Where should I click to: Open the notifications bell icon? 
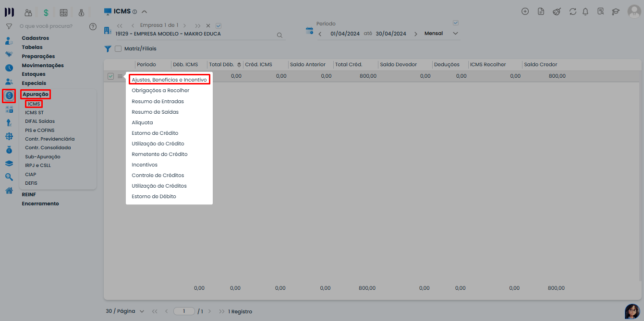pyautogui.click(x=585, y=12)
